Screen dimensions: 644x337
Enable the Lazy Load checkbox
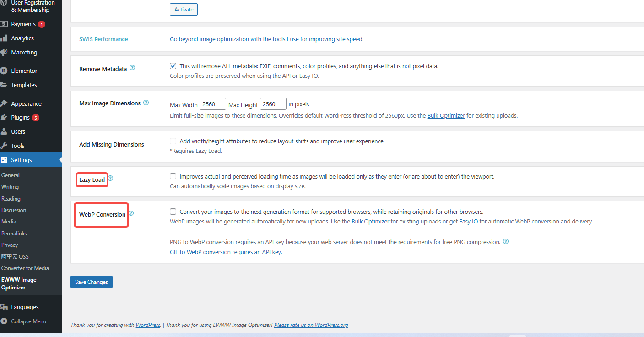173,176
